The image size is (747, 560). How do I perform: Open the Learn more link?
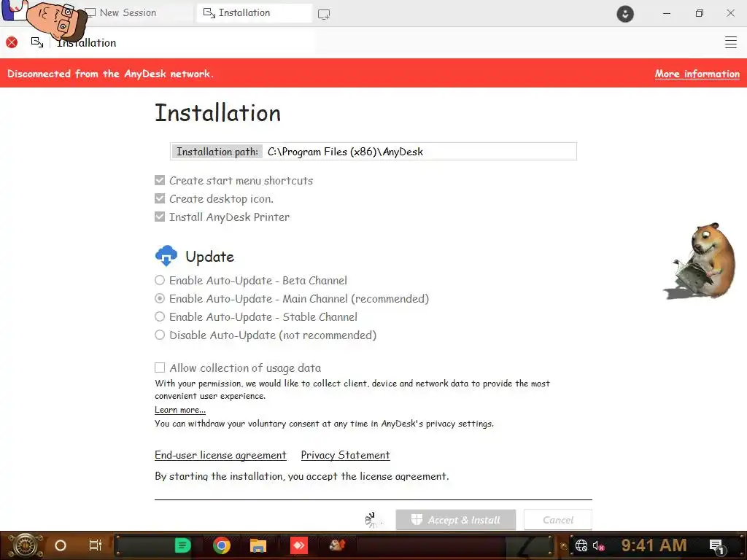[180, 410]
